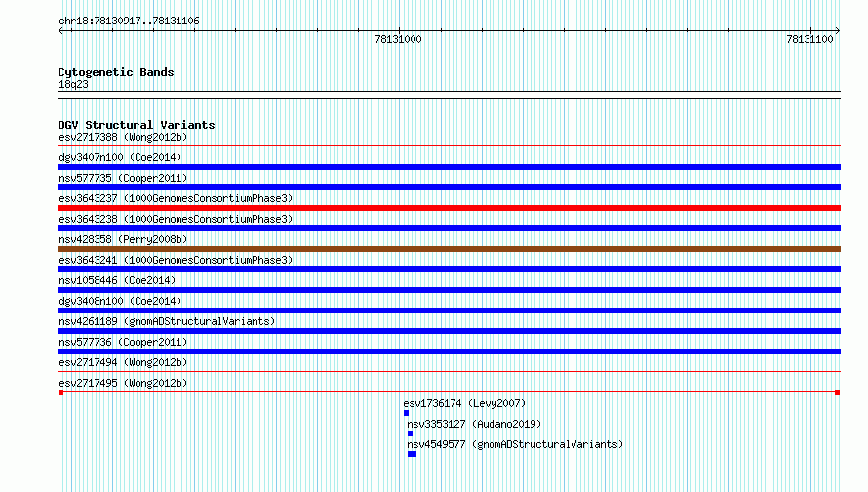The width and height of the screenshot is (868, 492).
Task: Click the small blue block of nsv4549577
Action: coord(412,454)
